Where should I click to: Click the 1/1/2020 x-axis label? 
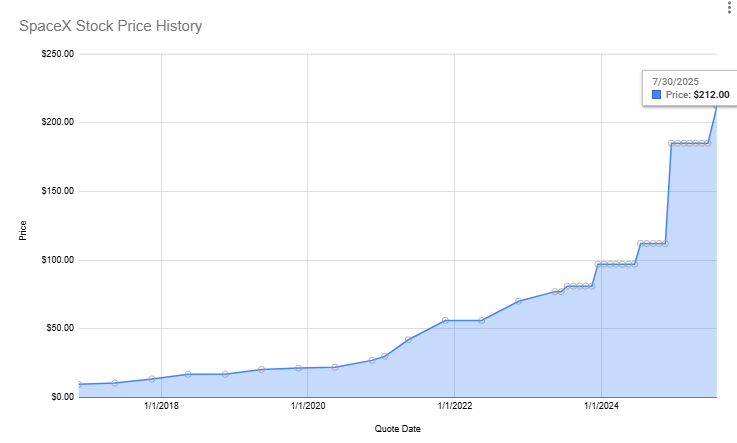tap(308, 406)
